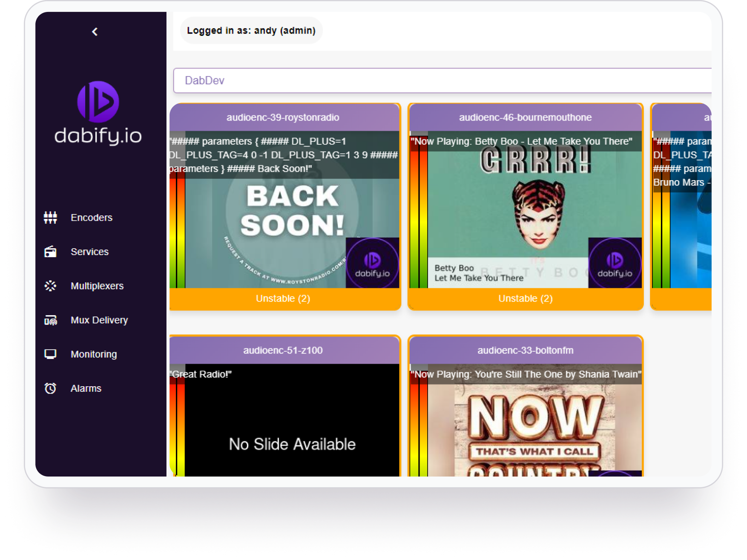Click the Mux Delivery icon
The width and height of the screenshot is (747, 560).
pyautogui.click(x=50, y=320)
